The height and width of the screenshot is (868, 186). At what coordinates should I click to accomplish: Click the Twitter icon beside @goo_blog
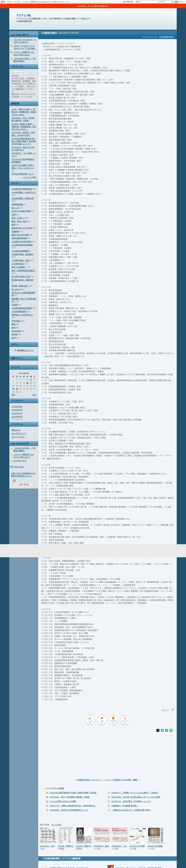coord(11,467)
